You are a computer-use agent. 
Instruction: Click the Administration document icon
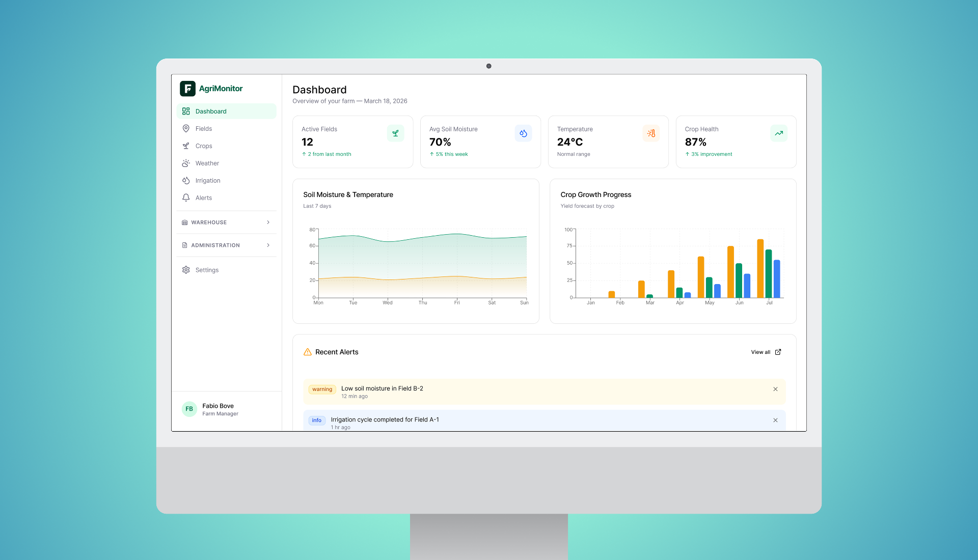(x=185, y=245)
